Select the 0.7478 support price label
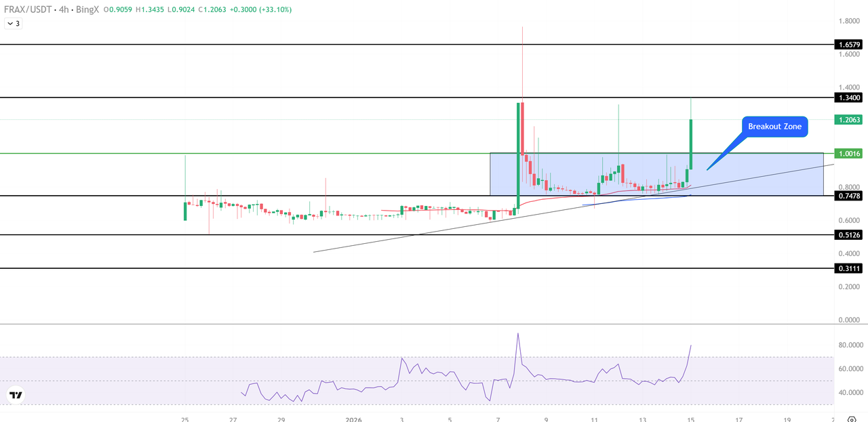The image size is (868, 422). click(x=848, y=197)
